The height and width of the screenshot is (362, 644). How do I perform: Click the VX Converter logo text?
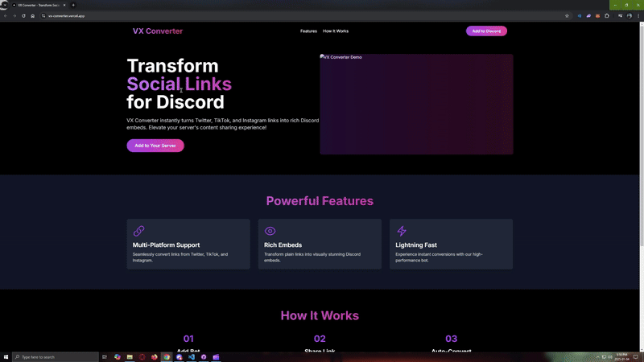157,31
